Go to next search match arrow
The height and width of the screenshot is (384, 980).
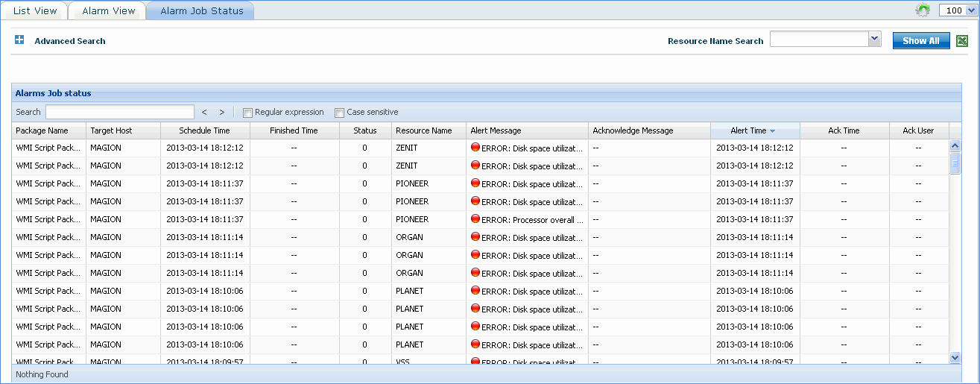click(x=221, y=113)
